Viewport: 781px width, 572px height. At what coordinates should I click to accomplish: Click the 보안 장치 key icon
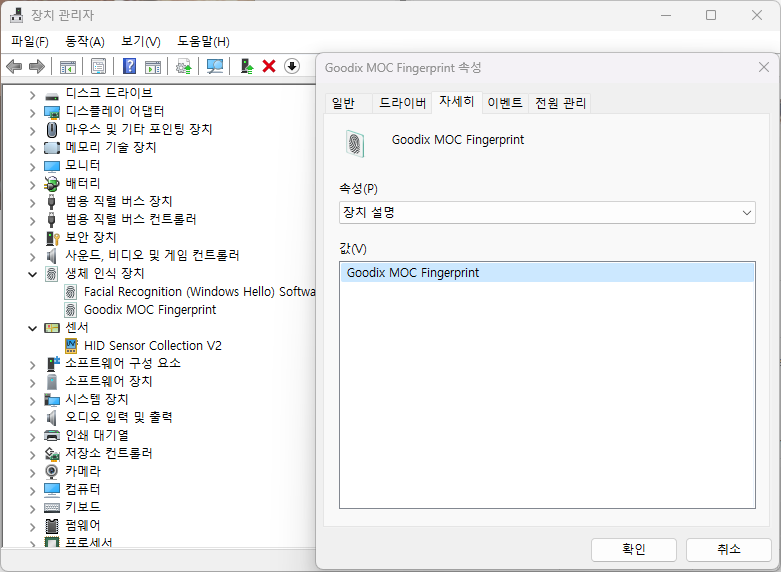pyautogui.click(x=52, y=238)
